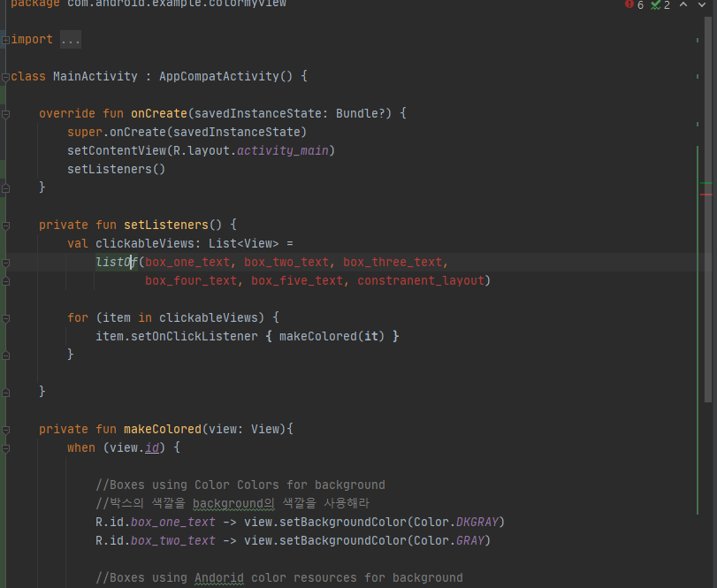This screenshot has height=588, width=717.
Task: Collapse the listOf call fold marker
Action: coord(5,263)
